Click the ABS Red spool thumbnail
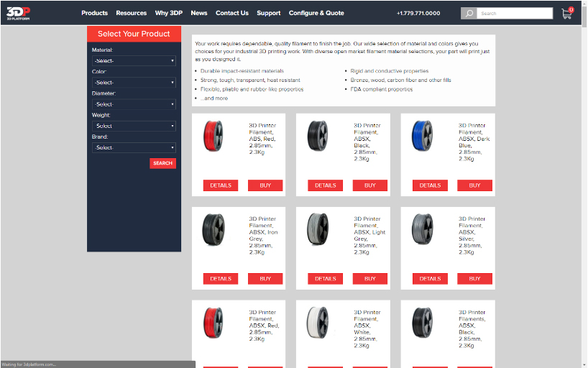The width and height of the screenshot is (588, 368). [x=213, y=136]
